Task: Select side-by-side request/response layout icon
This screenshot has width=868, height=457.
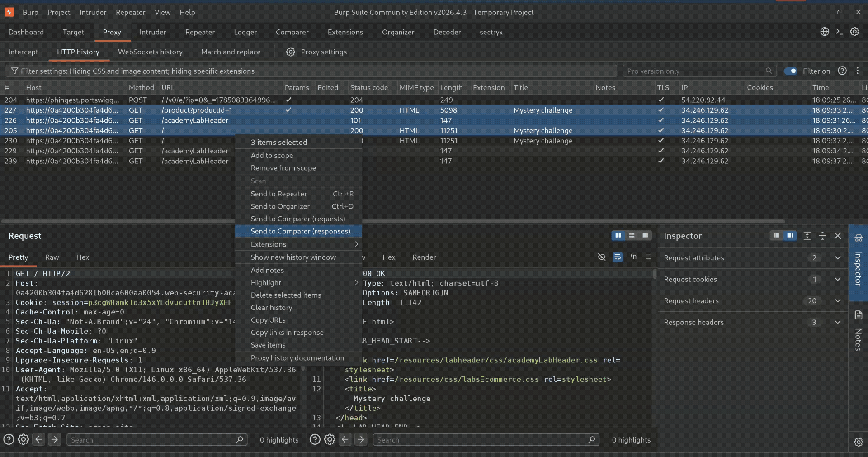Action: coord(618,235)
